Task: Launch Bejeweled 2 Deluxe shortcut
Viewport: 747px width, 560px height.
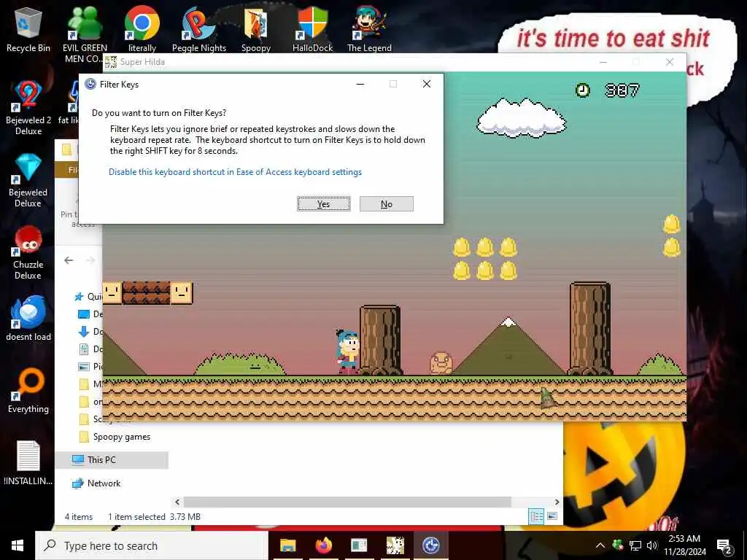Action: [x=28, y=107]
